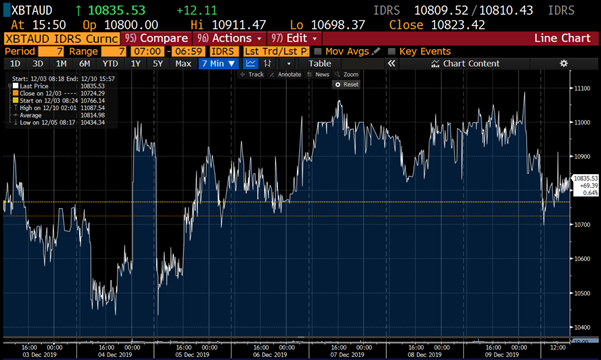601x360 pixels.
Task: Expand the Edit menu
Action: pyautogui.click(x=294, y=38)
